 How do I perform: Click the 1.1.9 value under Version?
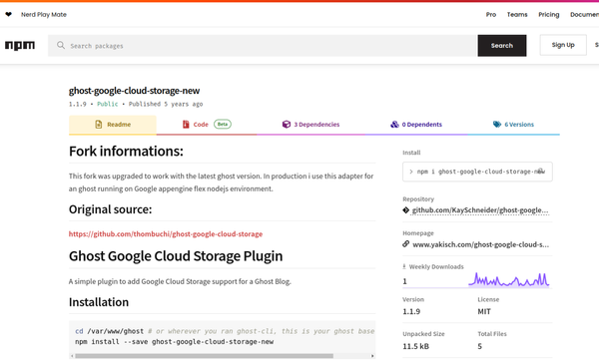tap(411, 312)
